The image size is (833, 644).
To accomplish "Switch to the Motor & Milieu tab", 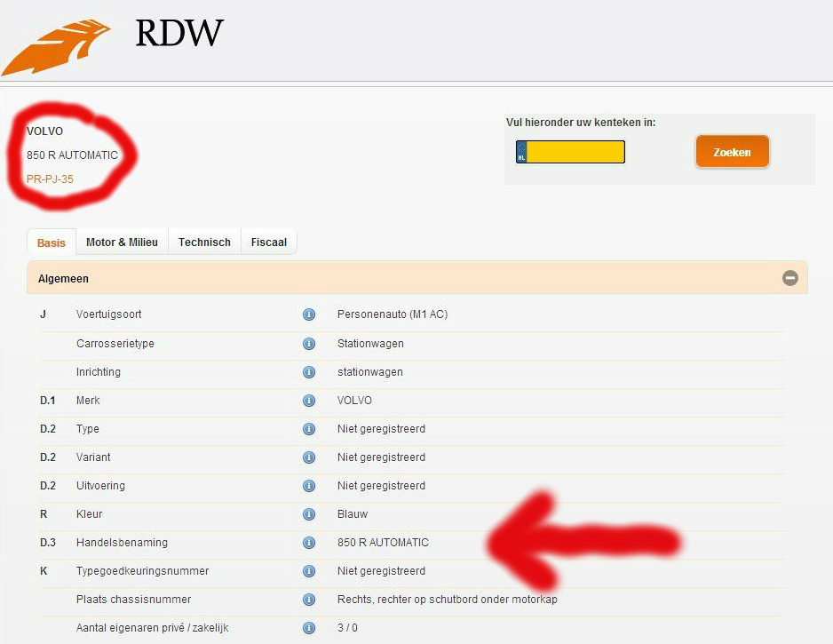I will 122,242.
